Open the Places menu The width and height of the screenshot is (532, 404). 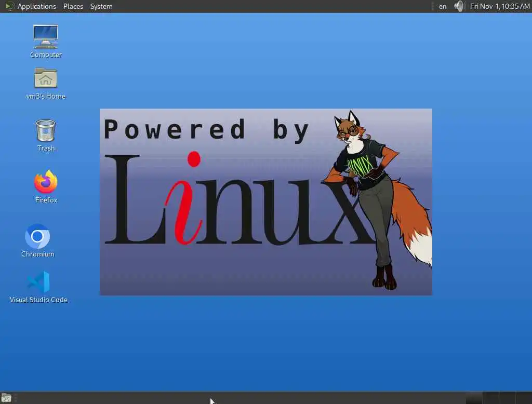click(x=73, y=6)
